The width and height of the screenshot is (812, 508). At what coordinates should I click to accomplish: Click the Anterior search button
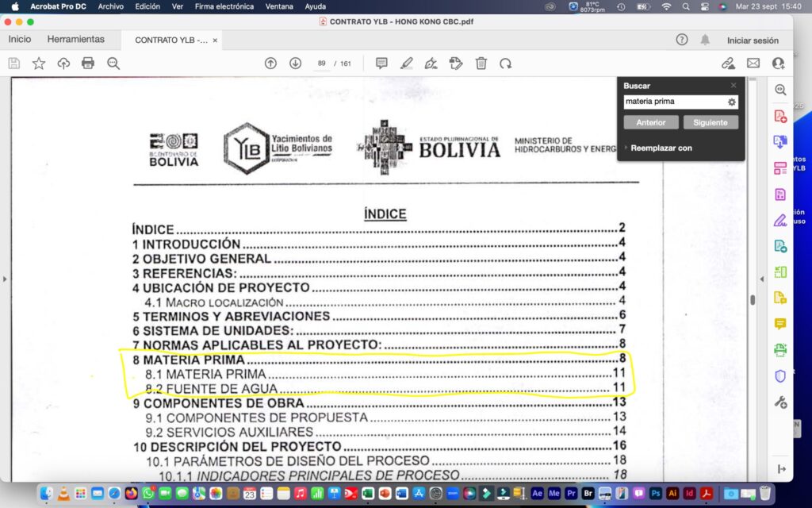click(651, 122)
